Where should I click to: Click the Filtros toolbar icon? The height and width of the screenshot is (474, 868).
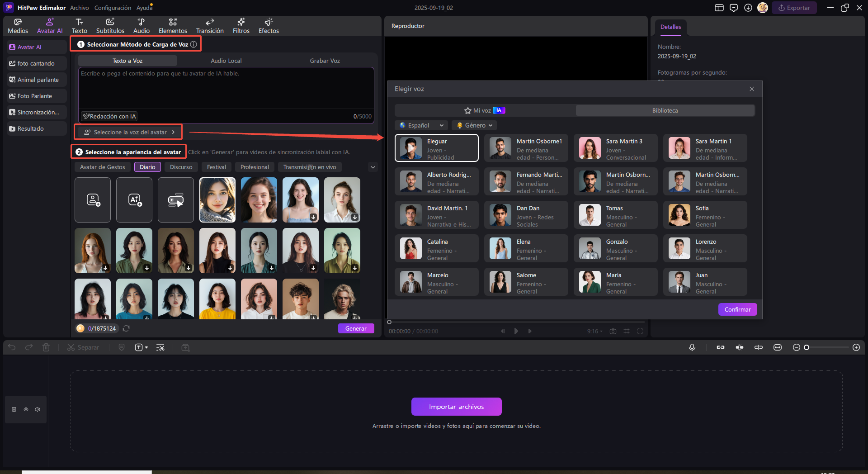241,26
